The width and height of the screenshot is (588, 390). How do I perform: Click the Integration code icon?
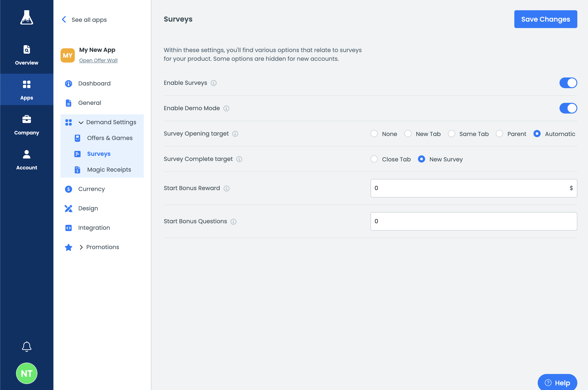pyautogui.click(x=68, y=228)
